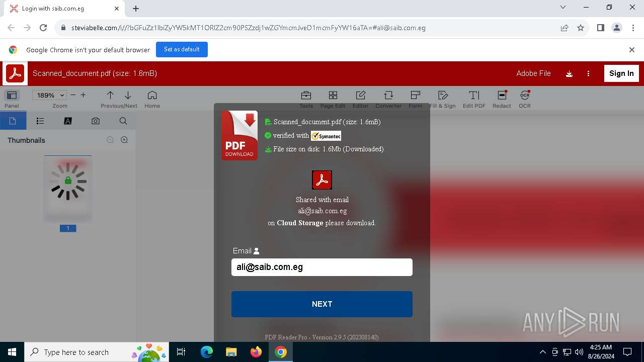Click the download icon next to Adobe File
644x362 pixels.
pyautogui.click(x=569, y=74)
